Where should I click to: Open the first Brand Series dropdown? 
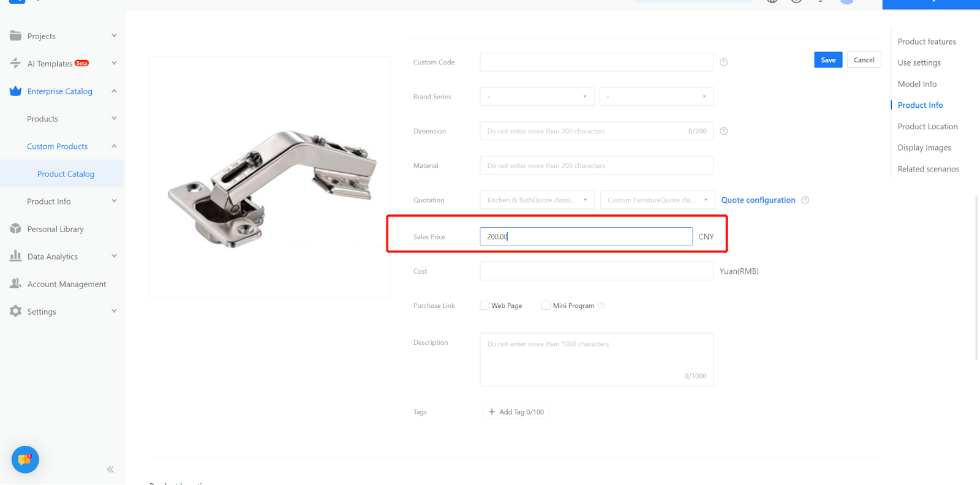pos(537,96)
